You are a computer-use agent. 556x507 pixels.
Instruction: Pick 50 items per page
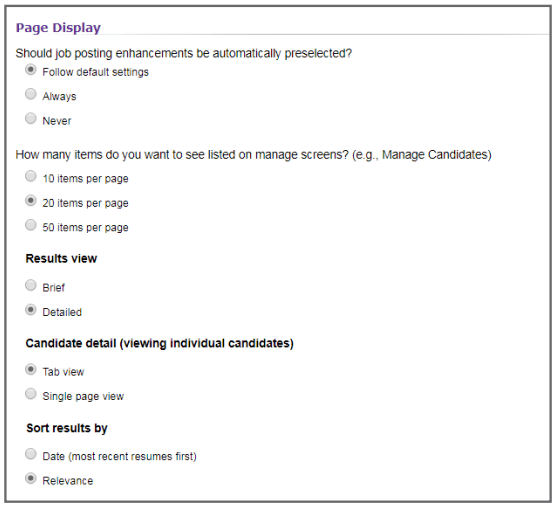point(31,225)
